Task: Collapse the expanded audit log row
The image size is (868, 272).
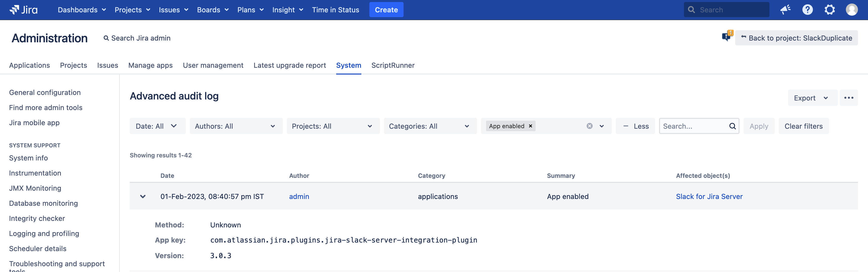Action: tap(143, 196)
